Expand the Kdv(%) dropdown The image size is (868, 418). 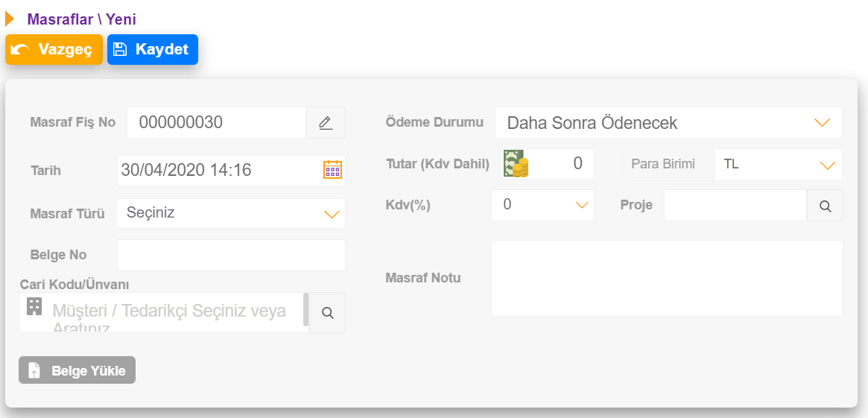[542, 205]
